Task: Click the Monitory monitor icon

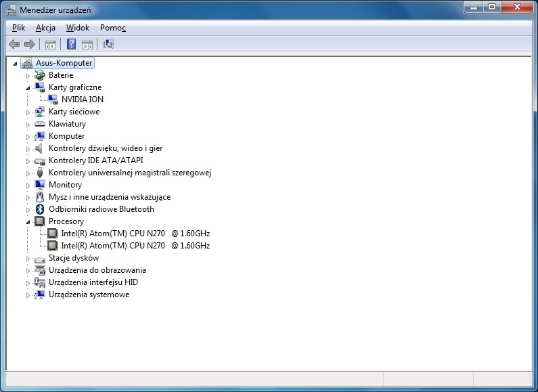Action: 40,185
